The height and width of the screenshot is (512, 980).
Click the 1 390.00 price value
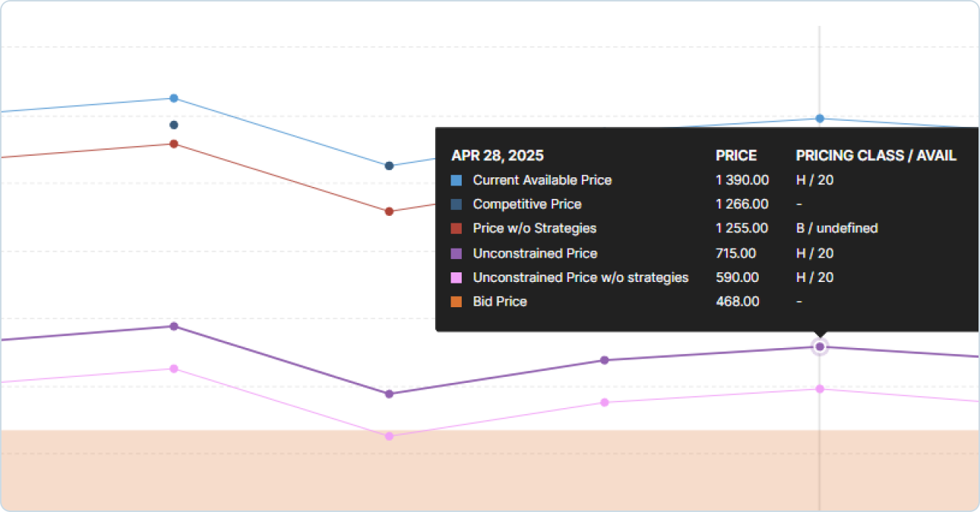pos(742,180)
